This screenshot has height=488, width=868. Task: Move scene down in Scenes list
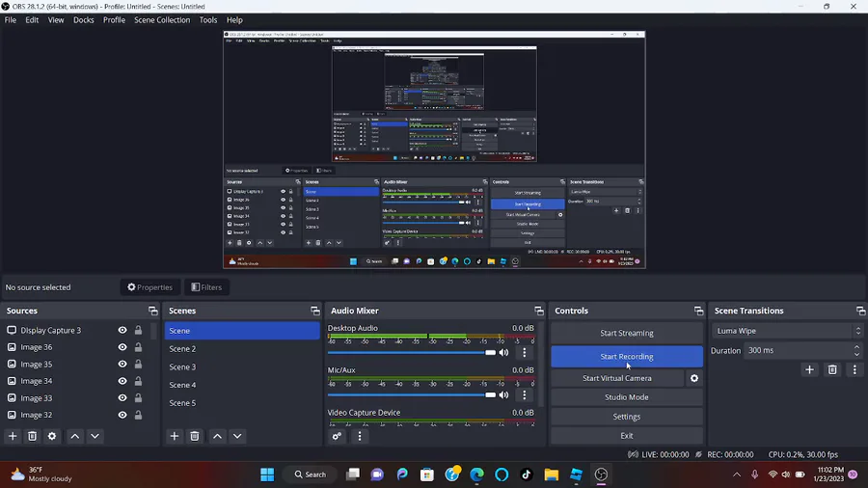click(x=237, y=436)
